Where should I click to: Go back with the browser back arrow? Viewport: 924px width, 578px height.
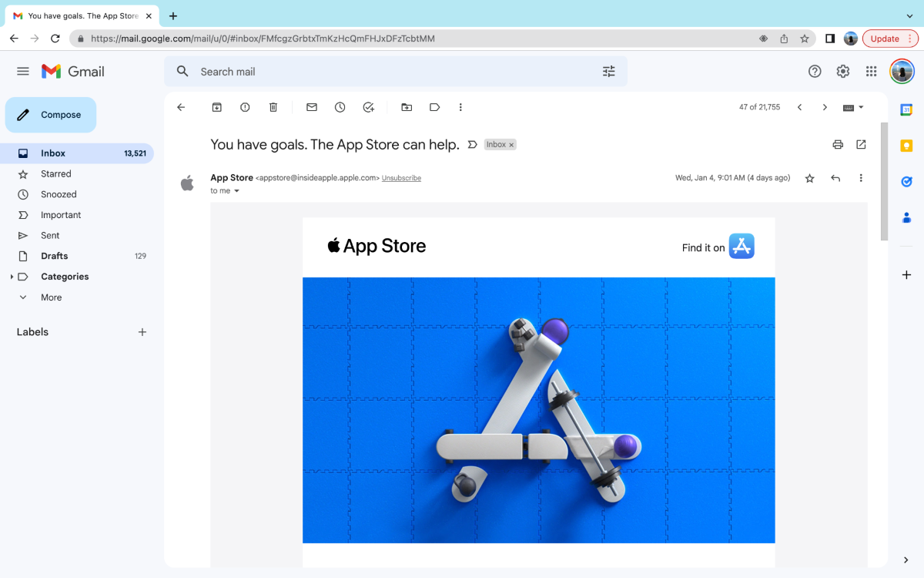click(14, 39)
